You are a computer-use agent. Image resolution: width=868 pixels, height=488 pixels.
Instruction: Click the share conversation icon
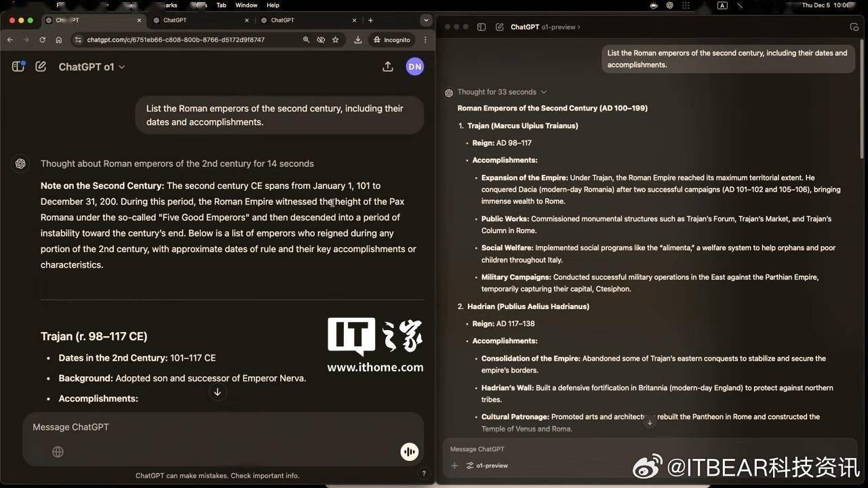click(x=388, y=66)
